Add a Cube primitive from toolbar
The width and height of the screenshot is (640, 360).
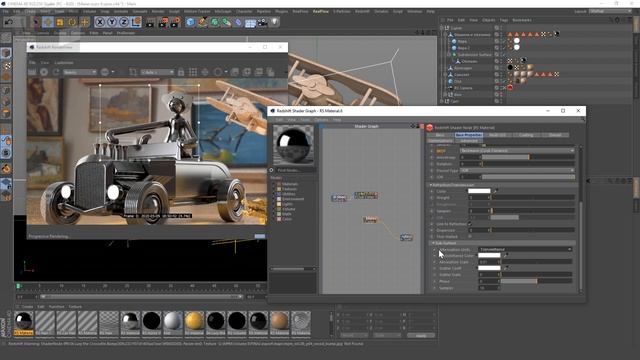click(190, 22)
